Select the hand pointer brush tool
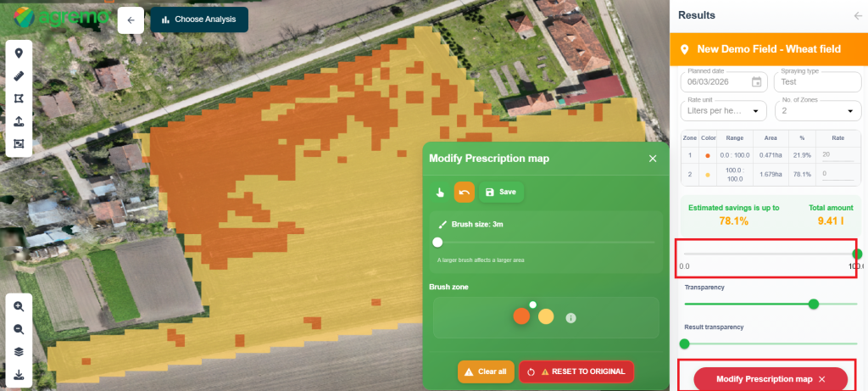 440,193
